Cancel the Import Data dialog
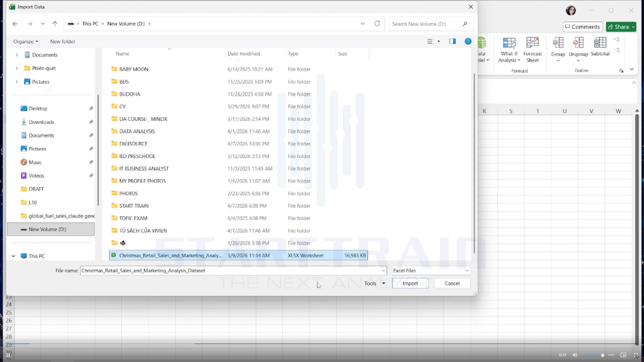Viewport: 644px width, 362px height. [452, 283]
